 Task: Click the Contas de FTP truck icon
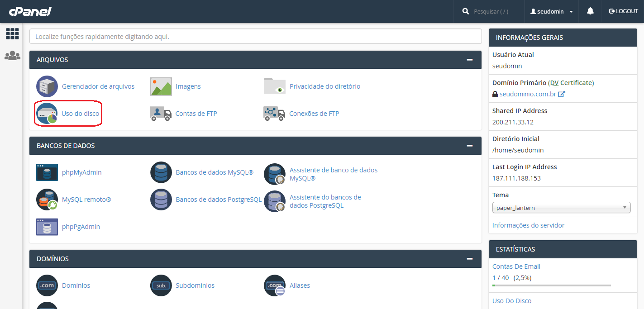(161, 114)
